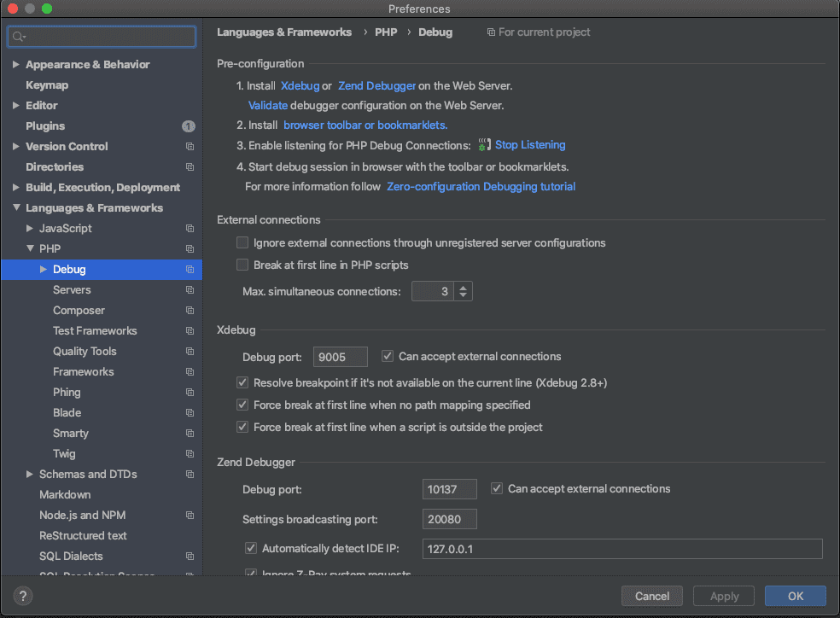Open the Zero-configuration Debugging tutorial link

481,186
